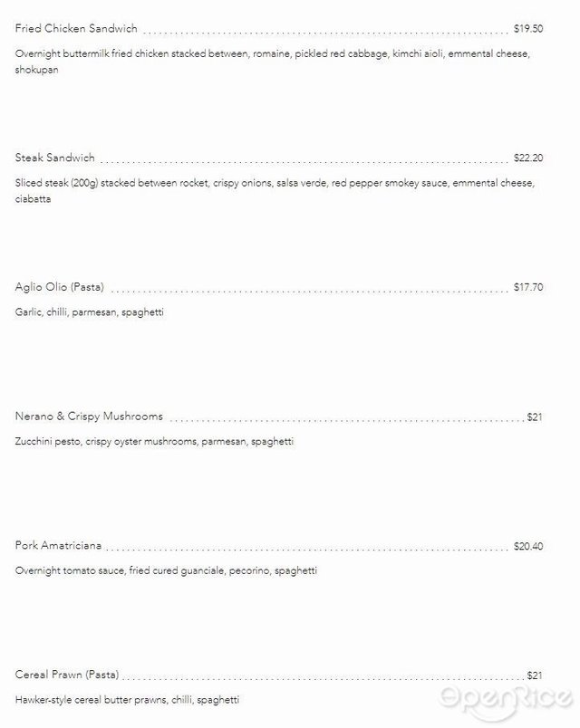Click the zucchini pesto description text
This screenshot has width=580, height=728.
pos(154,442)
